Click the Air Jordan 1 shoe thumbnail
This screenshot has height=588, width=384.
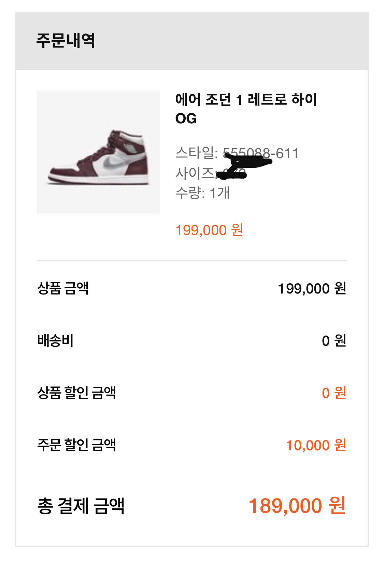point(98,152)
